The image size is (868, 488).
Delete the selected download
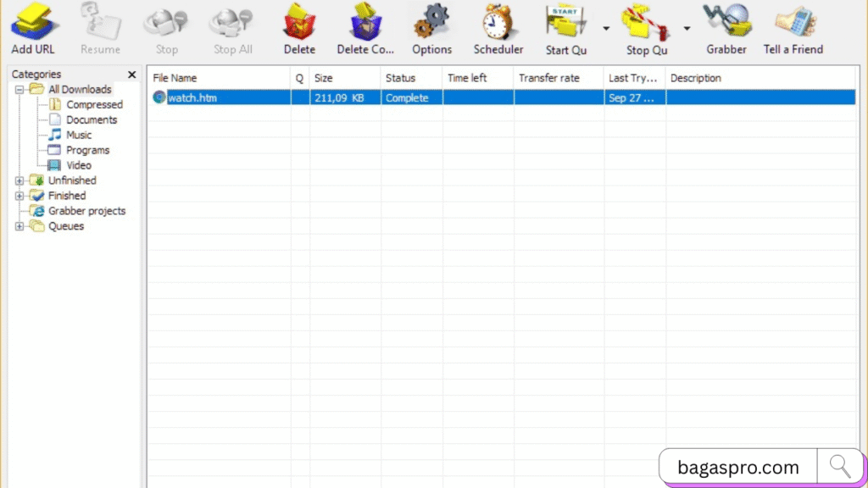[298, 25]
